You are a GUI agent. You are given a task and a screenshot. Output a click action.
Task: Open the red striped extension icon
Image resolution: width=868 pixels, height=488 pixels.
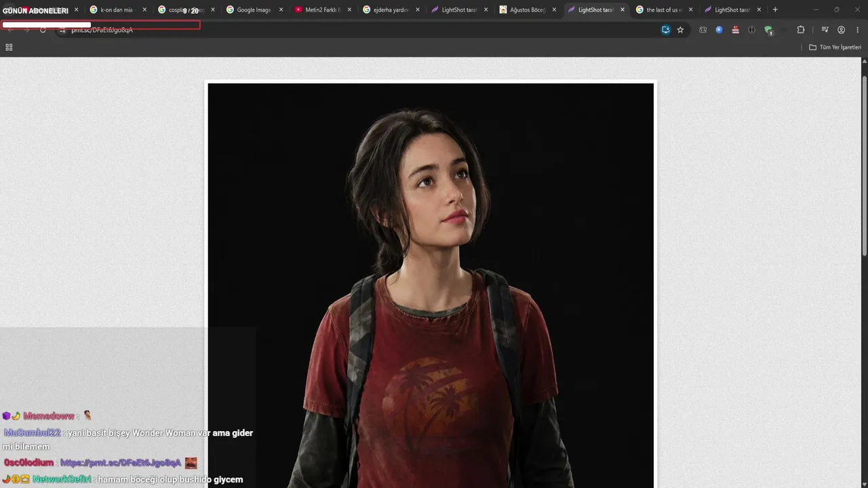tap(735, 30)
